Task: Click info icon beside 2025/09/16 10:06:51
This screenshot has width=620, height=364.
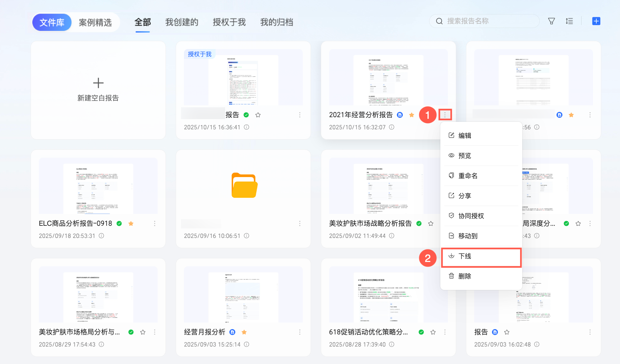Action: pos(246,236)
